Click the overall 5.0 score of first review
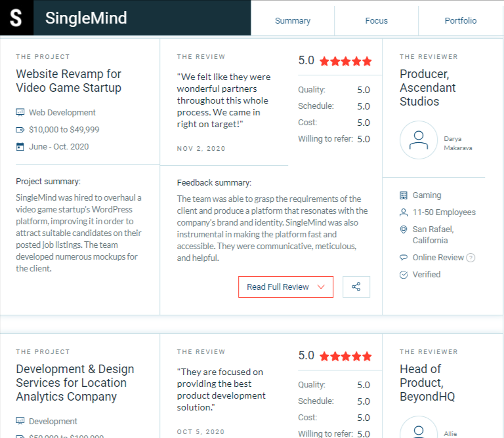Screen dimensions: 504x438 coord(306,60)
